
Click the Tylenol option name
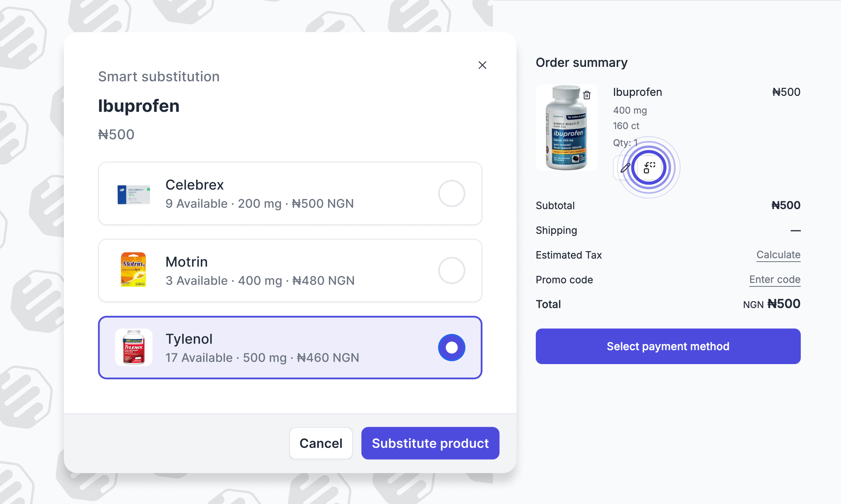189,339
